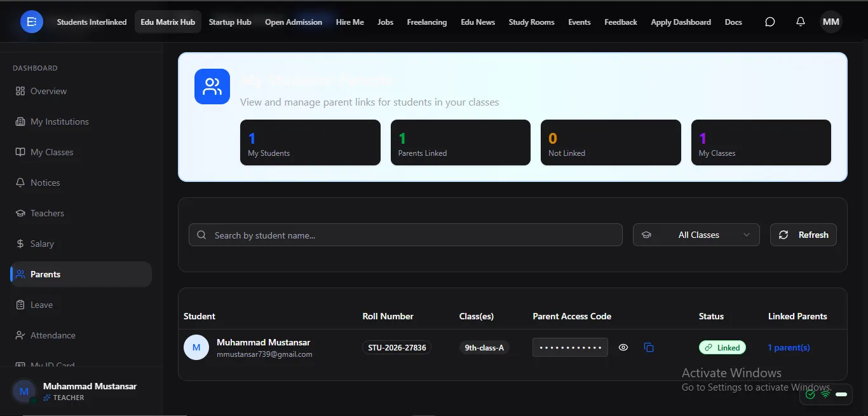Viewport: 868px width, 416px height.
Task: Click the white pill icon in bottom-right widget
Action: coord(841,394)
